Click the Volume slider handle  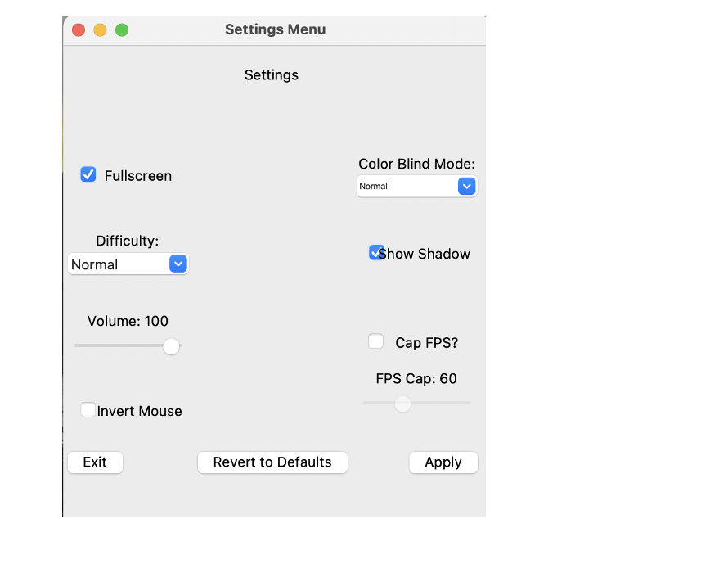point(171,346)
